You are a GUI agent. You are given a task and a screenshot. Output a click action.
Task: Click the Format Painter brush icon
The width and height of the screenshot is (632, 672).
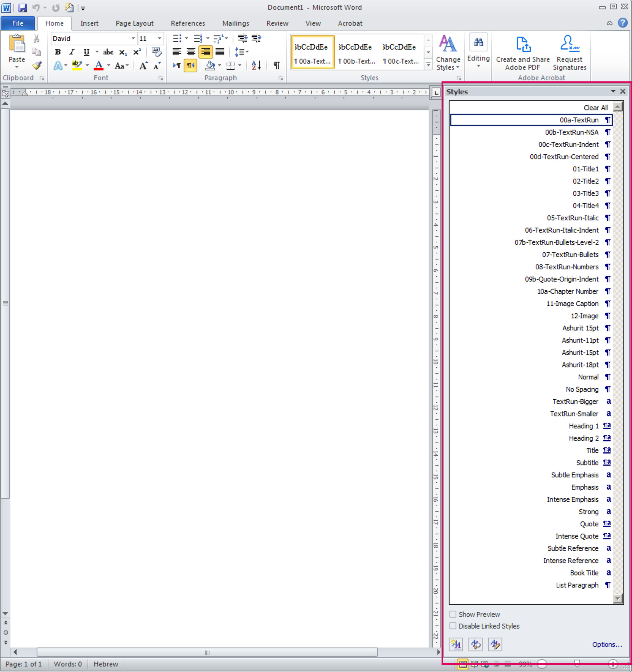coord(36,65)
